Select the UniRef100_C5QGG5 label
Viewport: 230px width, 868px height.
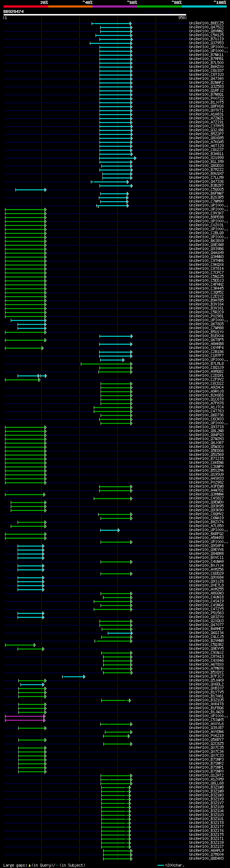[206, 190]
